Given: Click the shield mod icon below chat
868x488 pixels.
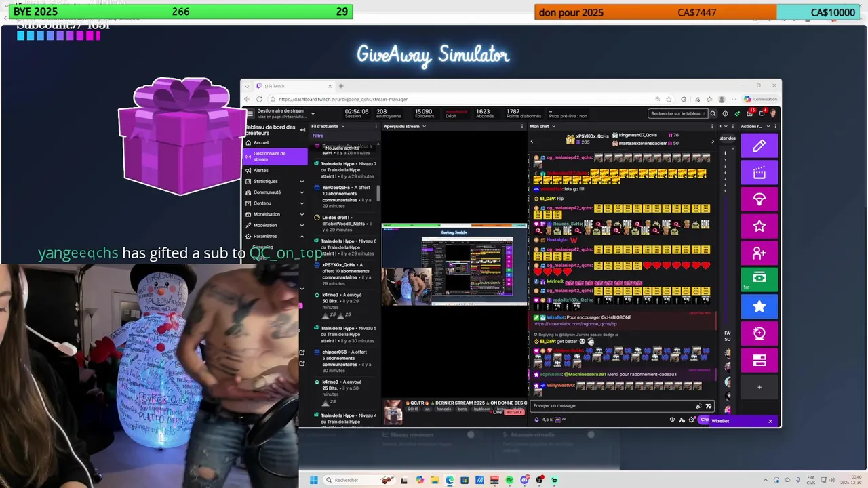Looking at the screenshot, I should pyautogui.click(x=673, y=420).
